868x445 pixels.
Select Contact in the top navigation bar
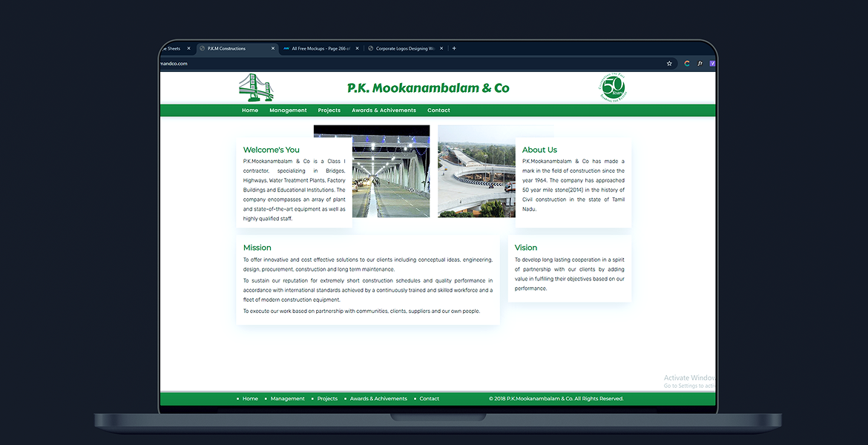tap(438, 111)
